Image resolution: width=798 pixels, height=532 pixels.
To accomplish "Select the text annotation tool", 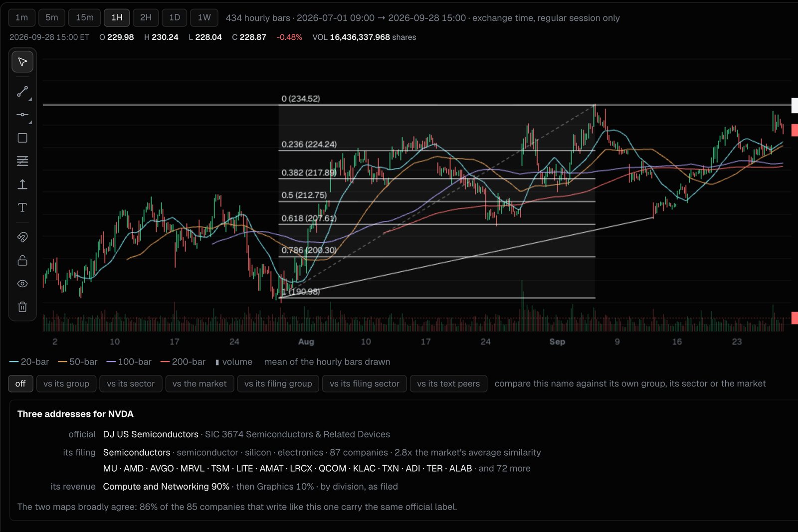I will 22,207.
